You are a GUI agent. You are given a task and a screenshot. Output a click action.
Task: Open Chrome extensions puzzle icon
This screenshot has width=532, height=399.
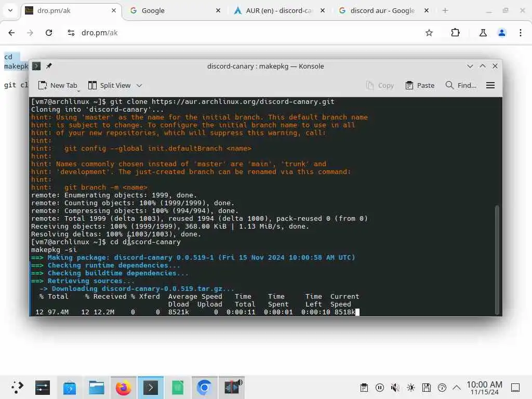pyautogui.click(x=455, y=33)
